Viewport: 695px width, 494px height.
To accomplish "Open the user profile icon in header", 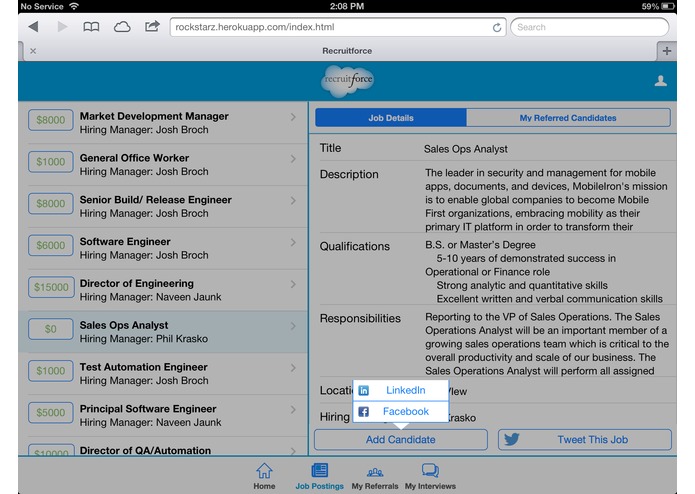I will point(660,81).
